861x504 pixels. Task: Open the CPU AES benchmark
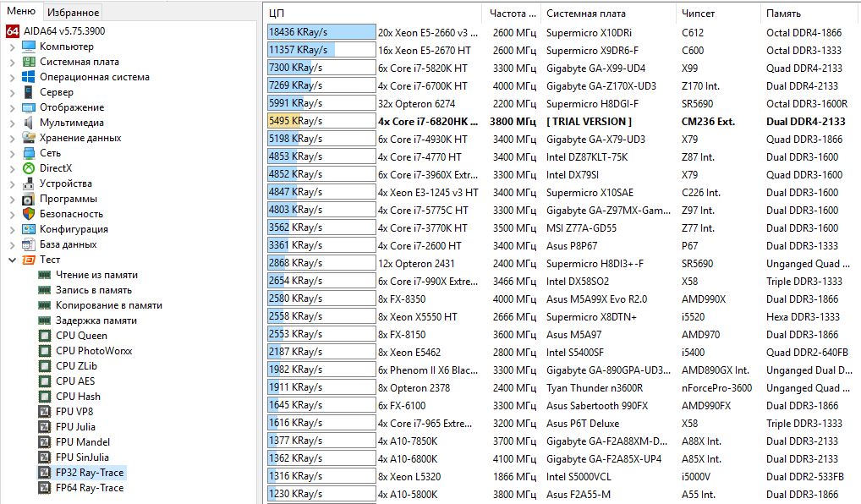pyautogui.click(x=75, y=381)
